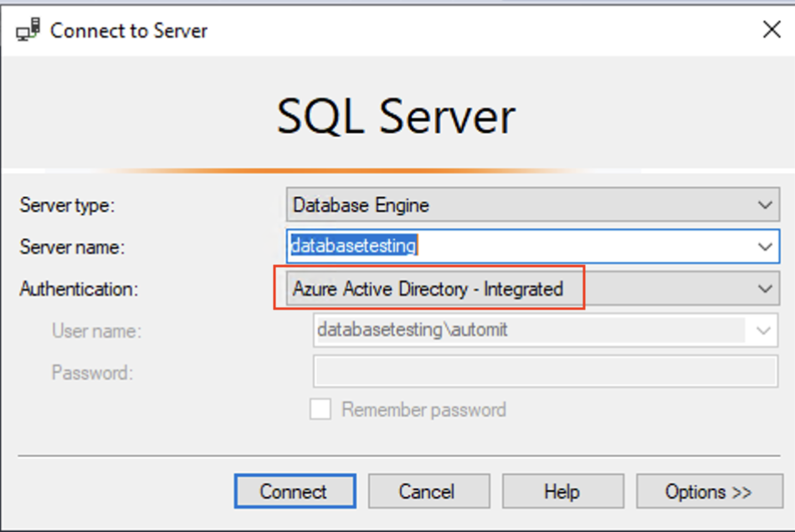Viewport: 795px width, 532px height.
Task: Expand the User name dropdown arrow
Action: [x=763, y=330]
